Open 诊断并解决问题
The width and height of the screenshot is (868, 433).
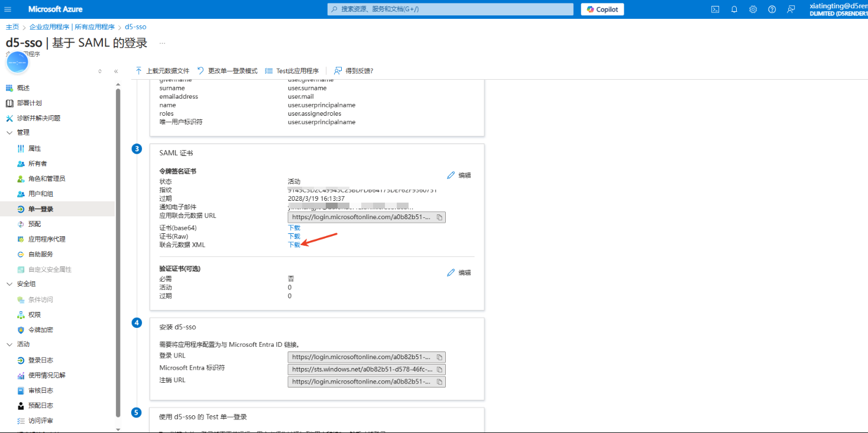point(38,118)
